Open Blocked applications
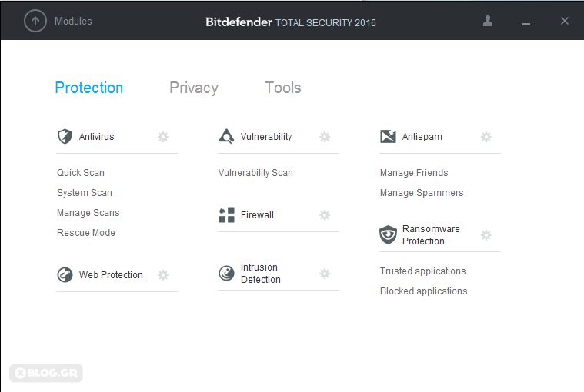This screenshot has width=584, height=392. tap(423, 291)
